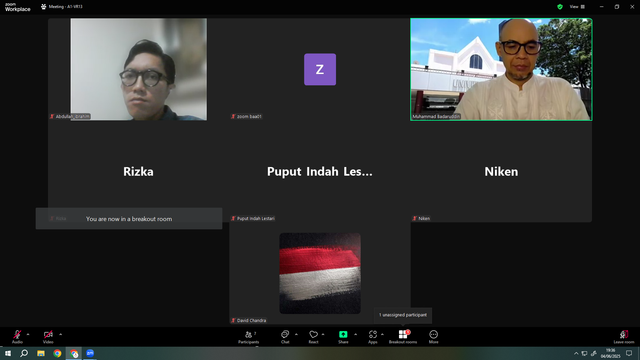Open the More options menu
Image resolution: width=640 pixels, height=360 pixels.
click(x=433, y=337)
